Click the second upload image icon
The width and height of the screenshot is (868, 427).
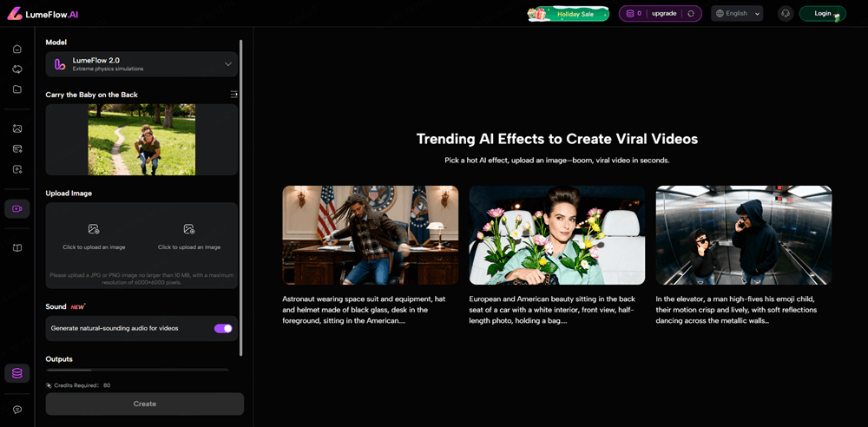point(188,229)
